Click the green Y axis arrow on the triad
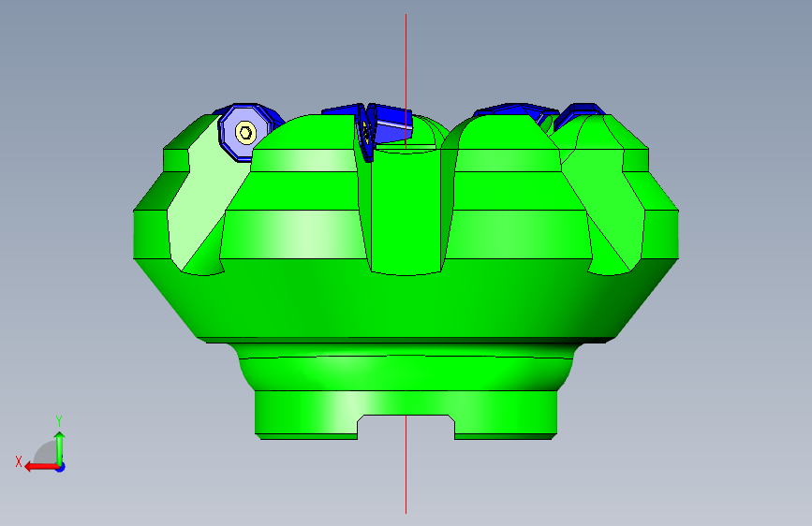 tap(60, 448)
